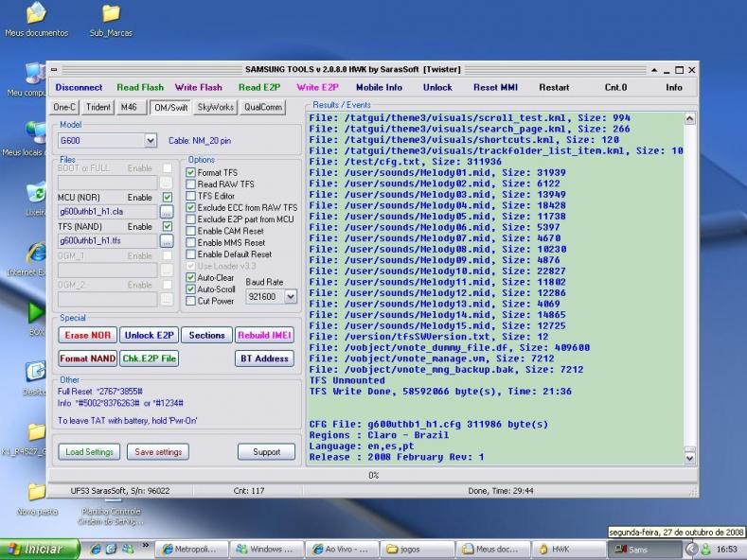The image size is (747, 560).
Task: Click the BT Address button
Action: (x=264, y=359)
